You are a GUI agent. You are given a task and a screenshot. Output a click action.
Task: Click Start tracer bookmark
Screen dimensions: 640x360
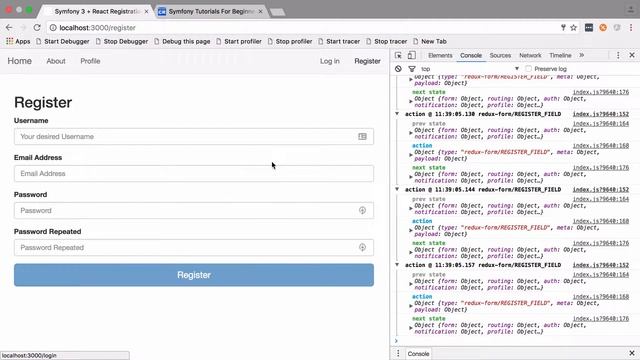tap(339, 41)
